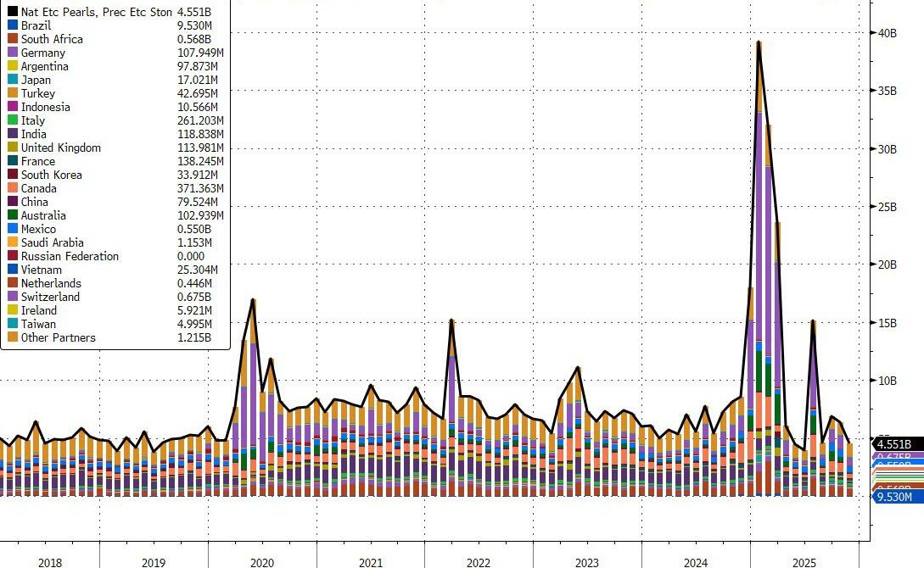The width and height of the screenshot is (924, 568).
Task: Select Mexico in the chart legend
Action: point(39,230)
